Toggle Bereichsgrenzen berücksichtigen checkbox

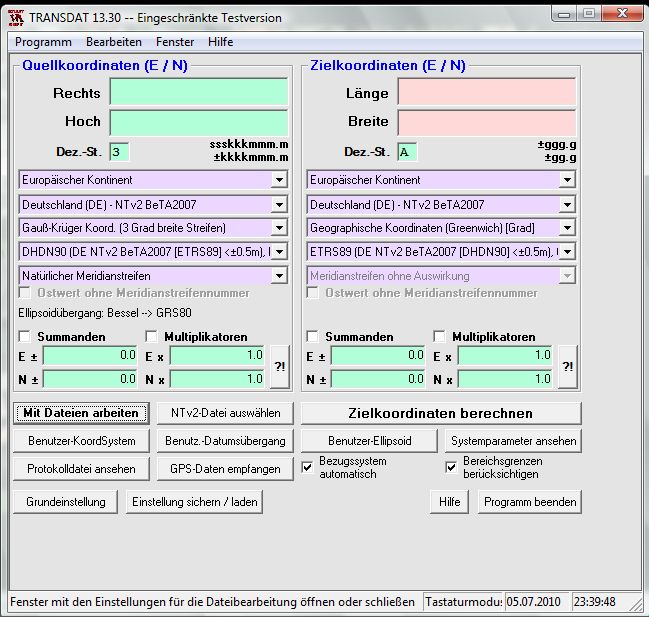[x=451, y=467]
